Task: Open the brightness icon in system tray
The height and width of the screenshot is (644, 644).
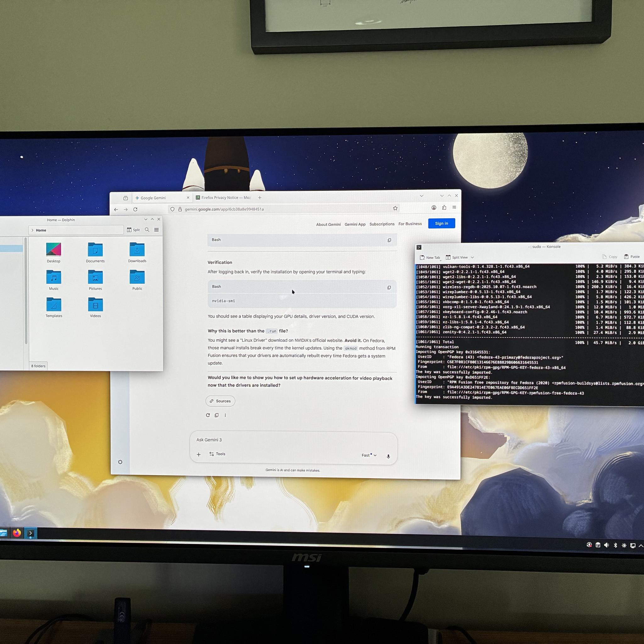Action: [x=624, y=546]
